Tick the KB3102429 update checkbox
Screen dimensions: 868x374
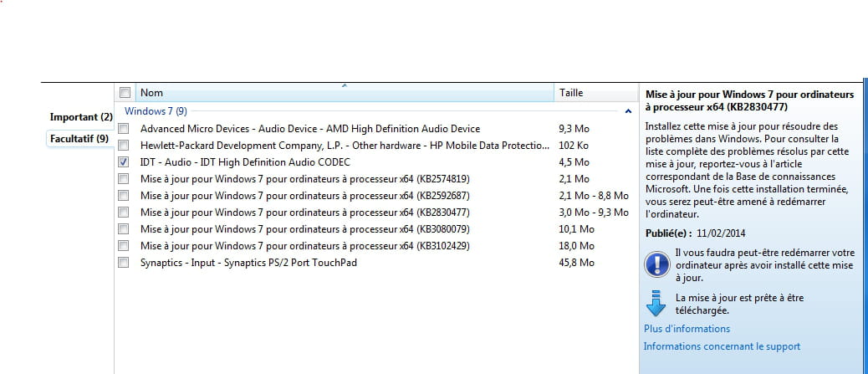point(124,245)
